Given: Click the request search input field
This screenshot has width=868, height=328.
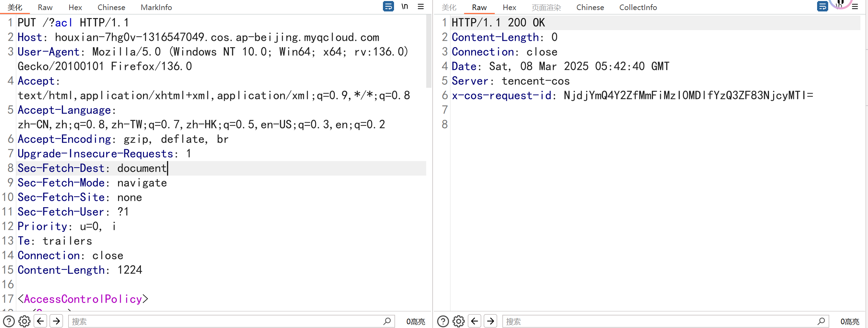Looking at the screenshot, I should tap(225, 321).
